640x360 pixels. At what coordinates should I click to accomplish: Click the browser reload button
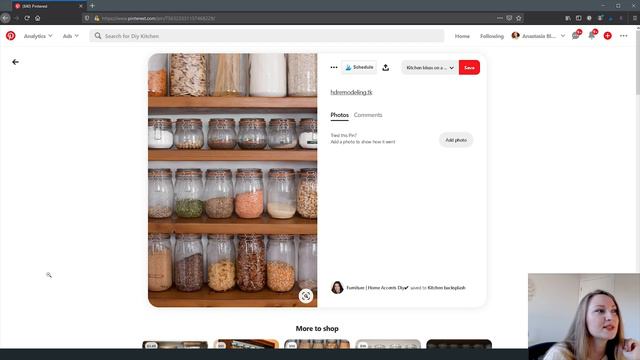click(x=27, y=18)
